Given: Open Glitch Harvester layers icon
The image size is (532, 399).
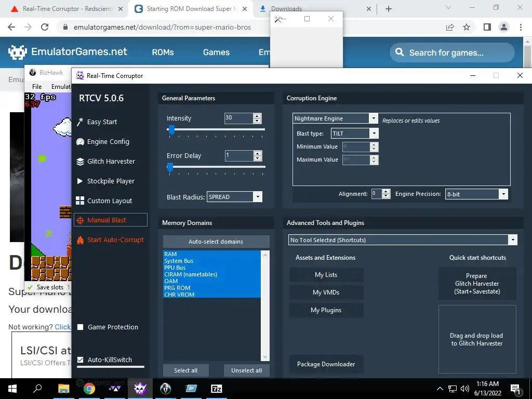Looking at the screenshot, I should tap(80, 162).
